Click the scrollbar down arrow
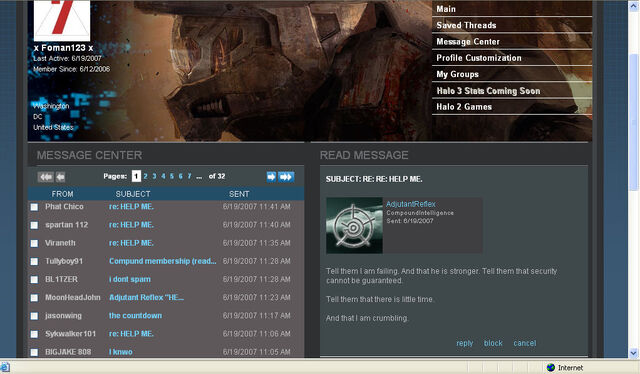 [x=633, y=353]
